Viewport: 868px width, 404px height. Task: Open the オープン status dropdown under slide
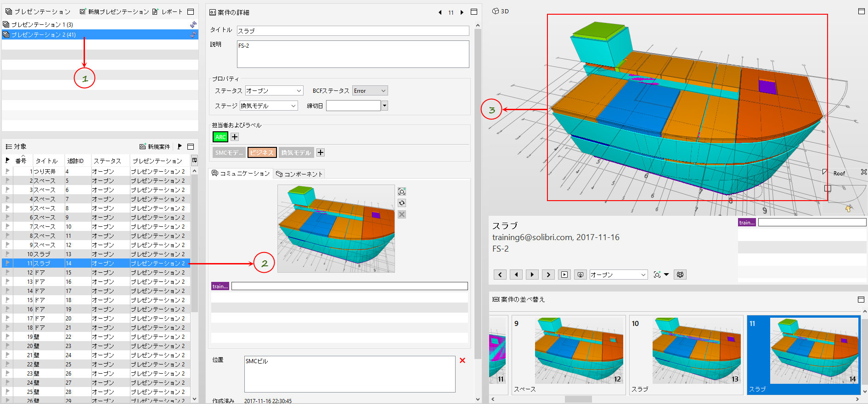(x=619, y=275)
